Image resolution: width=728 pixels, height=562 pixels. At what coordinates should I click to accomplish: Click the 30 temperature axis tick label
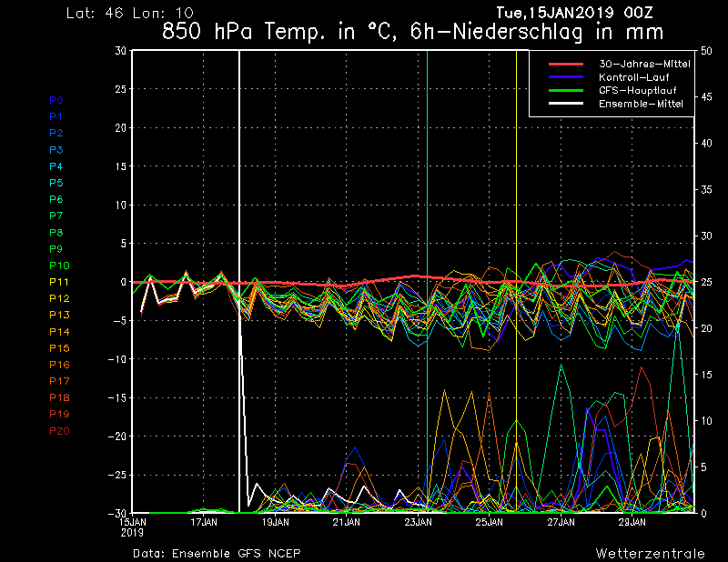[x=121, y=51]
